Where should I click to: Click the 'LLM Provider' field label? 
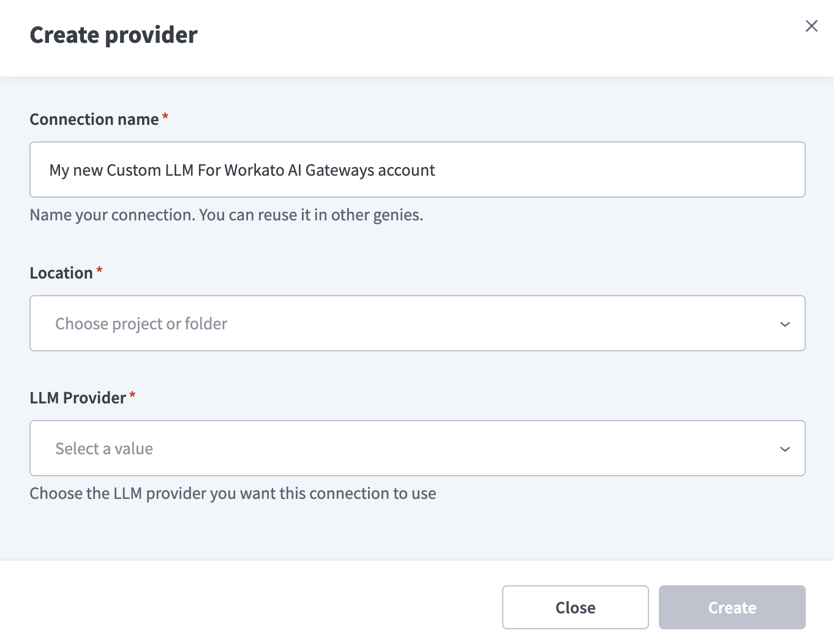click(x=78, y=398)
